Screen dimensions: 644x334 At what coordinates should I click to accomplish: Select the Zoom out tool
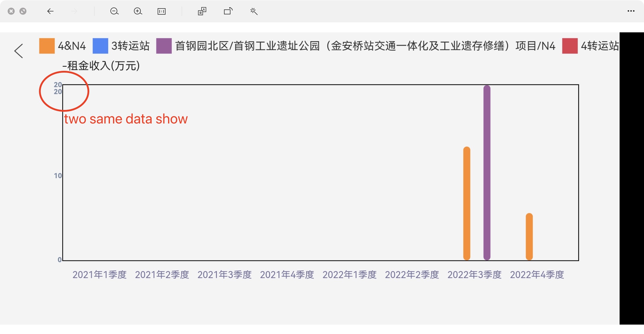115,11
